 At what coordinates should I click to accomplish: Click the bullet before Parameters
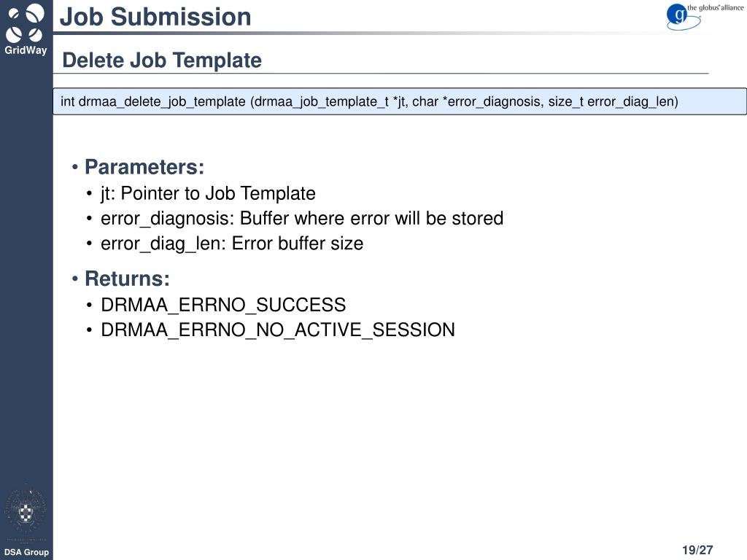[75, 167]
